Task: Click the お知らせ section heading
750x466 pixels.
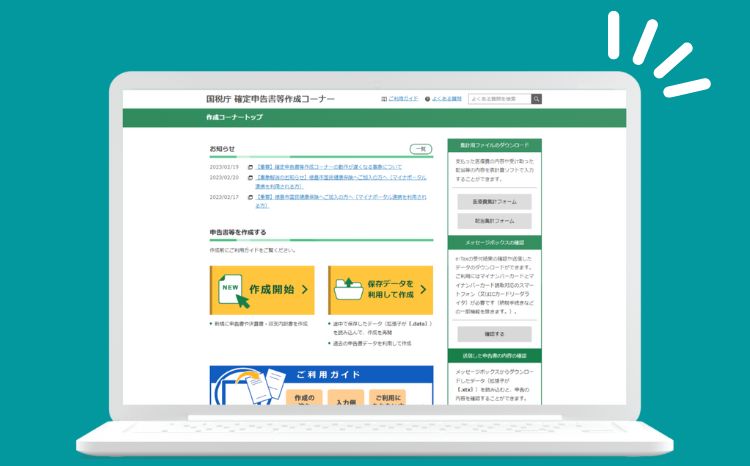Action: [222, 149]
